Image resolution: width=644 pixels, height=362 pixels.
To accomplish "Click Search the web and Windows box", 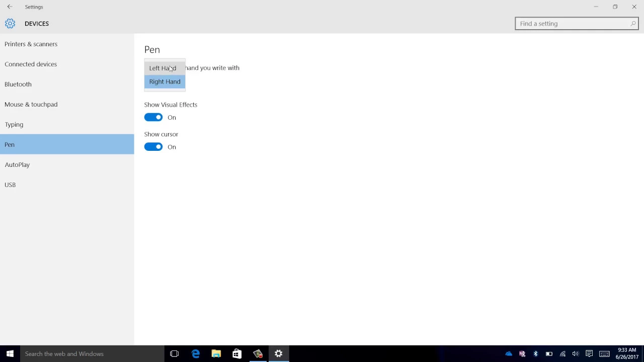I will click(x=92, y=354).
